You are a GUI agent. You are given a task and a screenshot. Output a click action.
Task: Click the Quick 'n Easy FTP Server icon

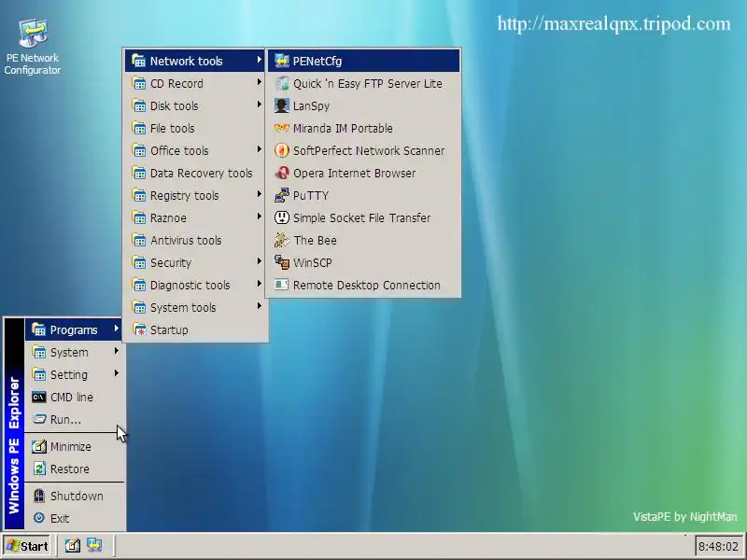tap(282, 83)
